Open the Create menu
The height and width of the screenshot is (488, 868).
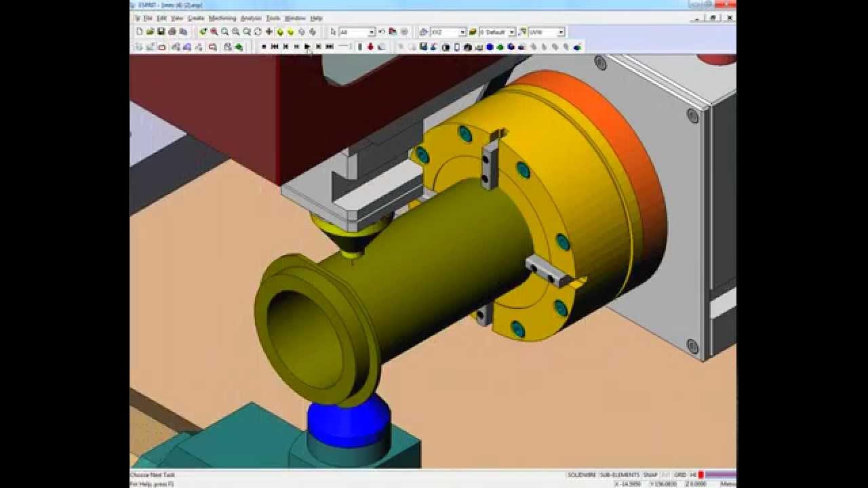pyautogui.click(x=196, y=18)
